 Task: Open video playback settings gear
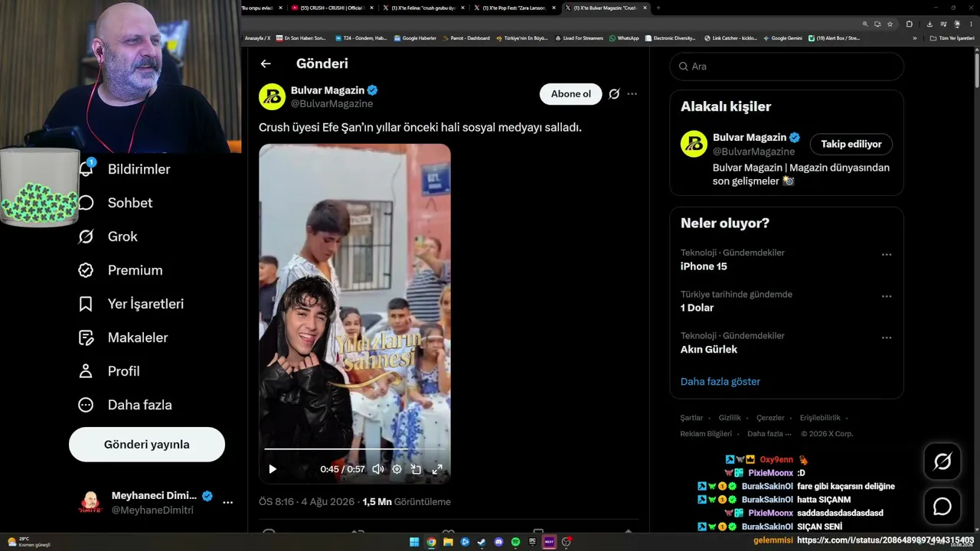pyautogui.click(x=397, y=469)
